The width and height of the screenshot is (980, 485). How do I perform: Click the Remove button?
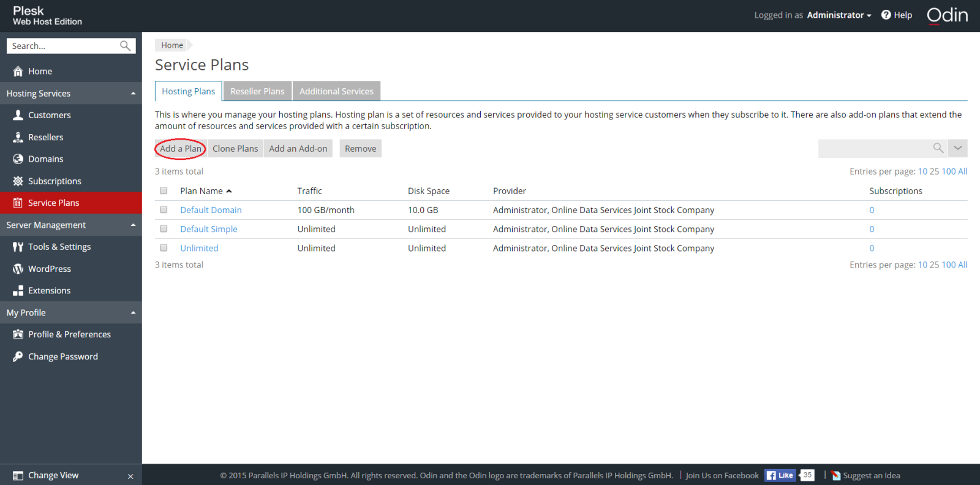coord(361,149)
